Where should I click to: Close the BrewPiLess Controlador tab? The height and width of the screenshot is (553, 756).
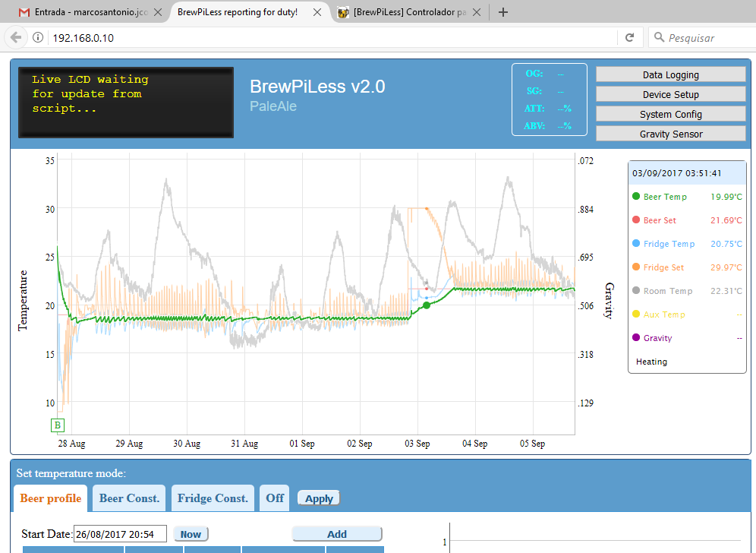click(x=477, y=13)
